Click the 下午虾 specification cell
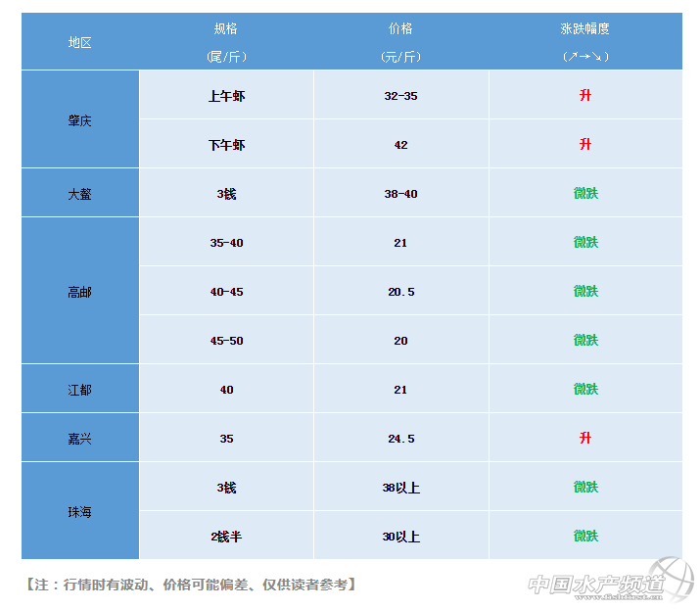Viewport: 700px width, 609px height. [x=226, y=145]
